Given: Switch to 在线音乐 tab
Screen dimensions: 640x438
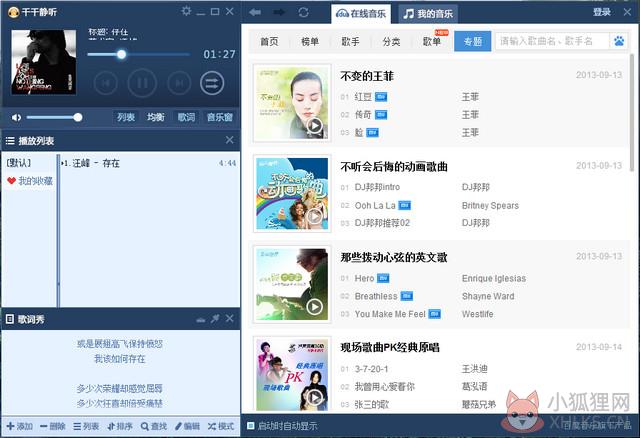Looking at the screenshot, I should click(x=361, y=14).
